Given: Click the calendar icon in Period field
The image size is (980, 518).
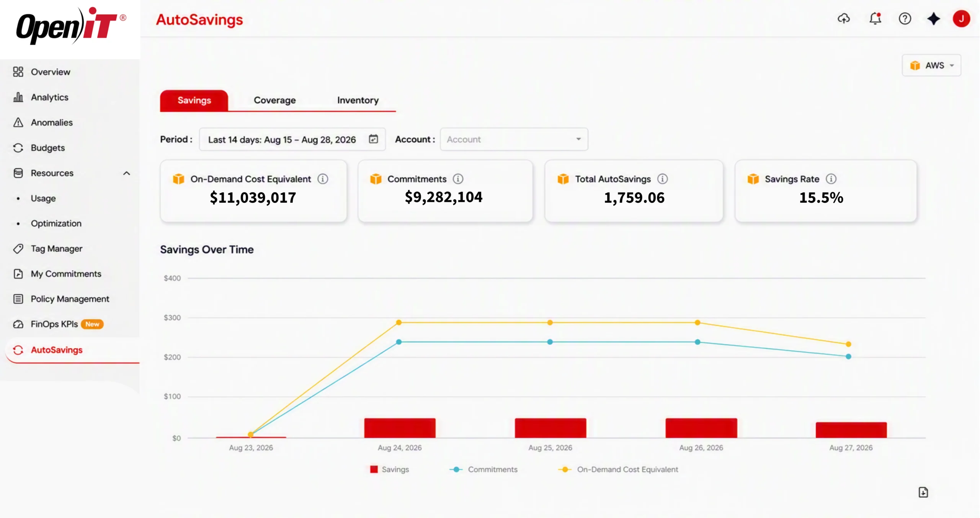Looking at the screenshot, I should 373,139.
